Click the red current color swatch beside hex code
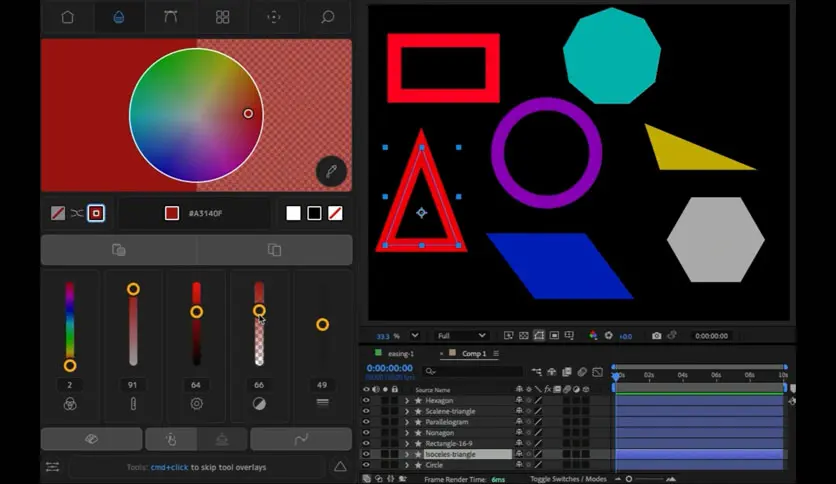 pos(172,213)
